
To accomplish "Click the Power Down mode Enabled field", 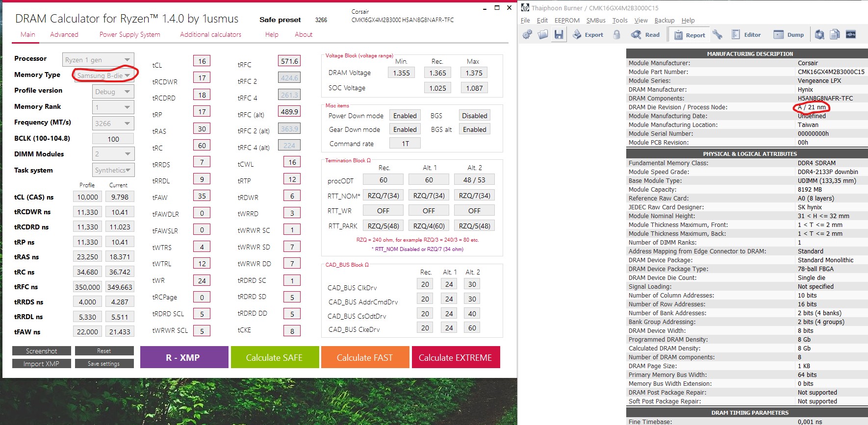I will [x=405, y=116].
